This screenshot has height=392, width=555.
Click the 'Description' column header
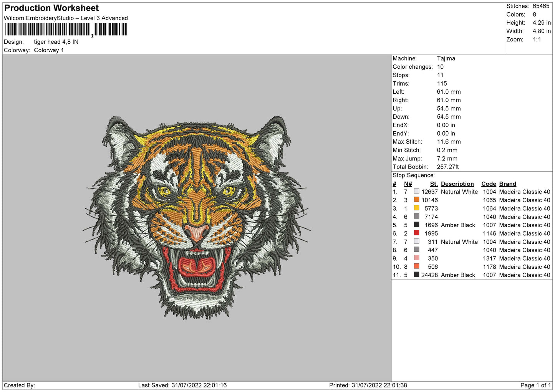pyautogui.click(x=457, y=184)
